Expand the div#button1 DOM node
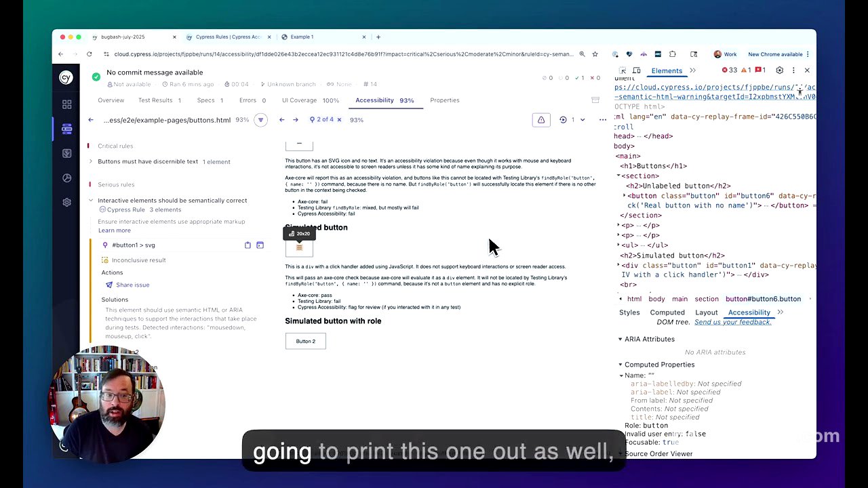Viewport: 868px width, 488px height. click(618, 265)
